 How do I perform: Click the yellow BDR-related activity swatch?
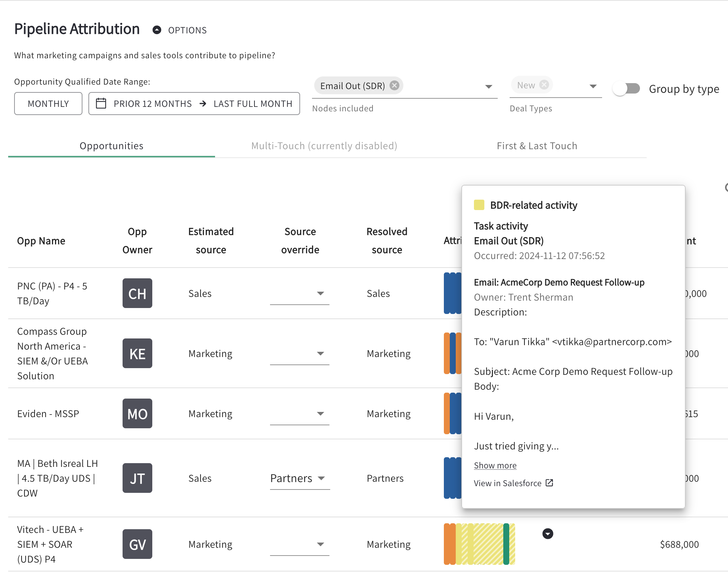[479, 205]
